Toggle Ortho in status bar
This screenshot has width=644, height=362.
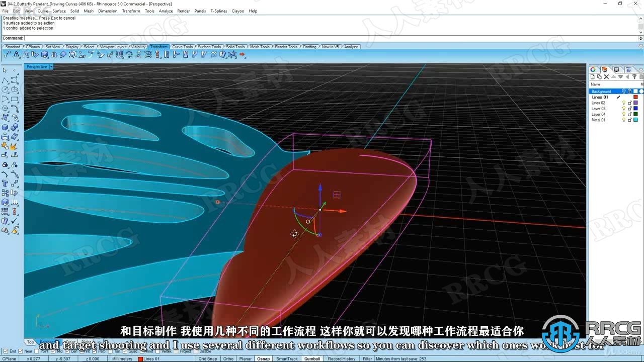pyautogui.click(x=228, y=359)
